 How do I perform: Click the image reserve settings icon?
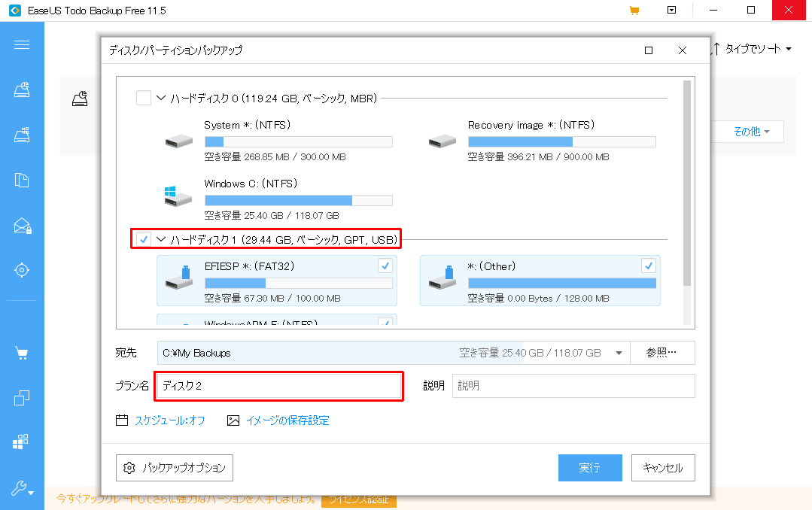(233, 420)
